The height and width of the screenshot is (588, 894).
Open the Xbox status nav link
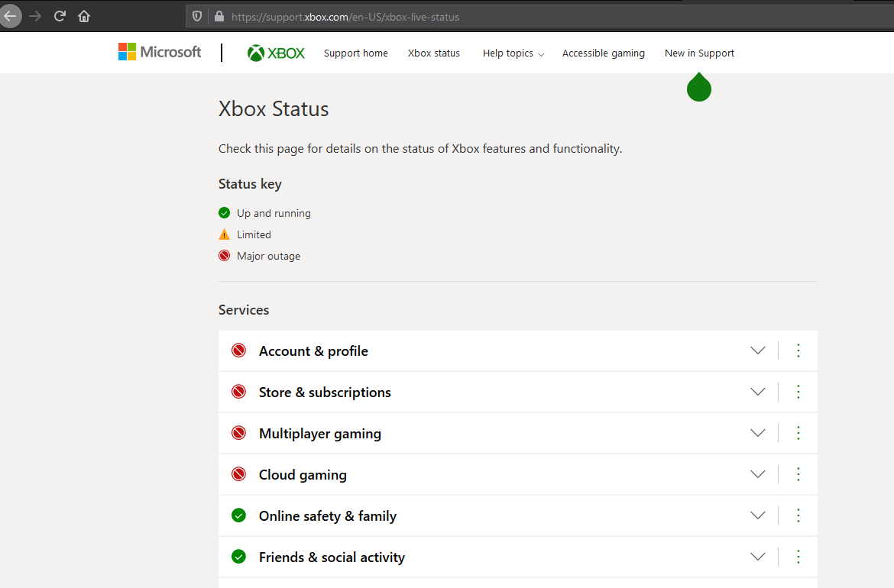(434, 53)
